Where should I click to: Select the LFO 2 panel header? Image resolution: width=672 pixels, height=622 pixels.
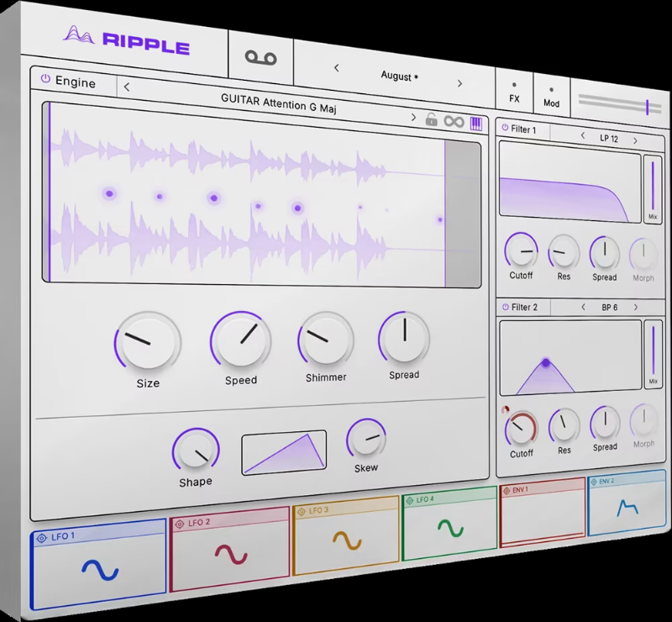[x=229, y=521]
